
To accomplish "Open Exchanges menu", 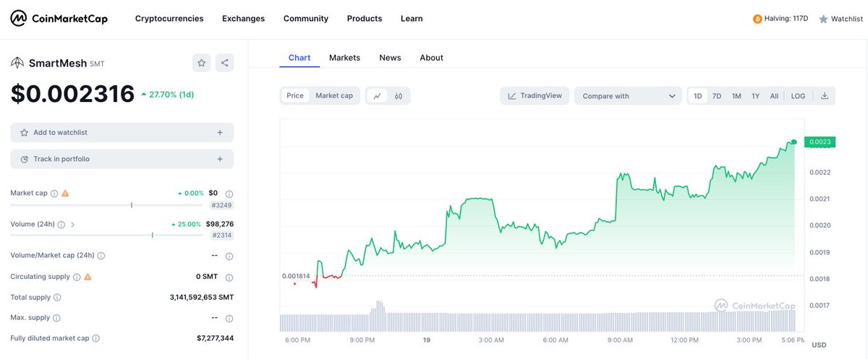I will [243, 19].
